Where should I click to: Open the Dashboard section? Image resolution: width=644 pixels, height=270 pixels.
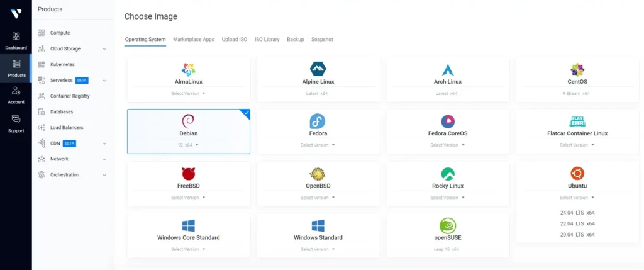click(x=16, y=41)
